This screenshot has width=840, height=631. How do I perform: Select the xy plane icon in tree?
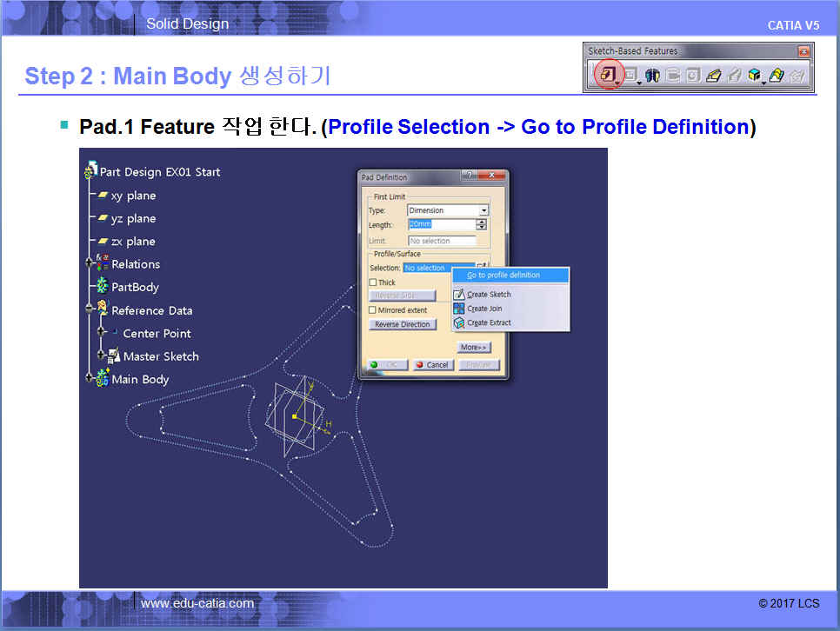pyautogui.click(x=103, y=195)
